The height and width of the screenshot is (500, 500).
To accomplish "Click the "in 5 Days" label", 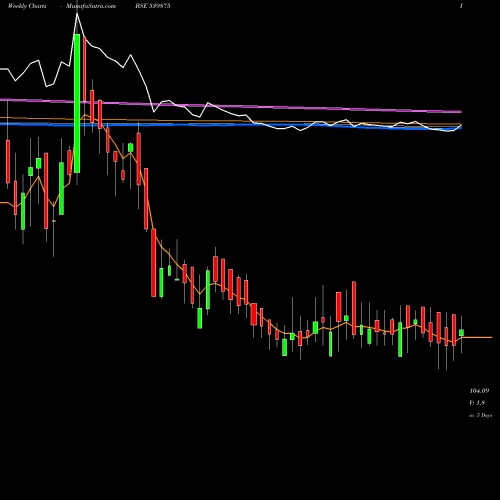I will (x=480, y=415).
